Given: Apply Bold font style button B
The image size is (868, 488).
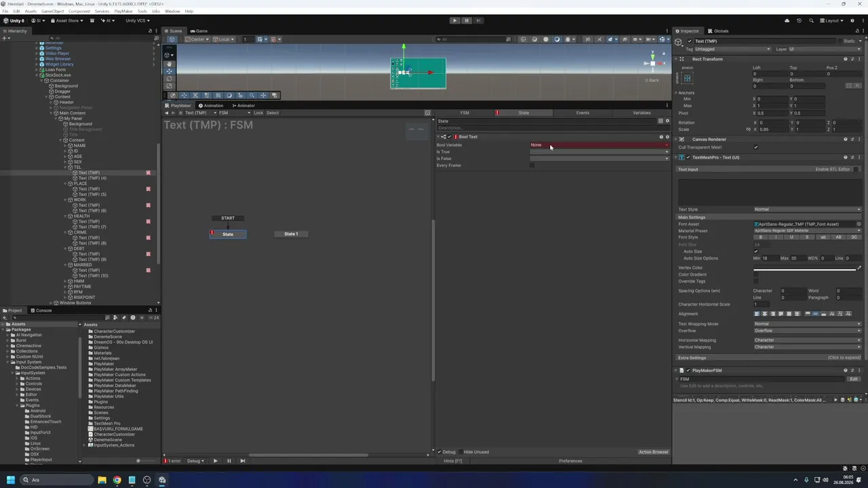Looking at the screenshot, I should coord(760,237).
